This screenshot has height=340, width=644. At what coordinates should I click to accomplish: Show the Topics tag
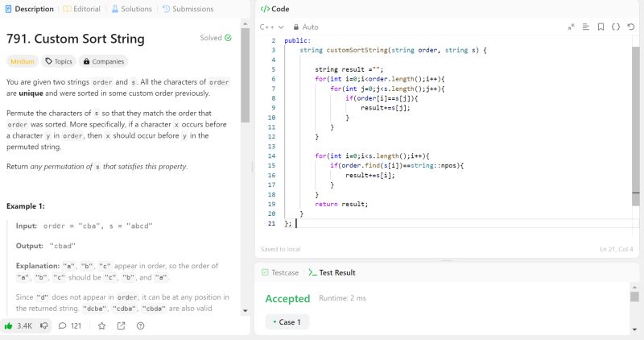[59, 61]
